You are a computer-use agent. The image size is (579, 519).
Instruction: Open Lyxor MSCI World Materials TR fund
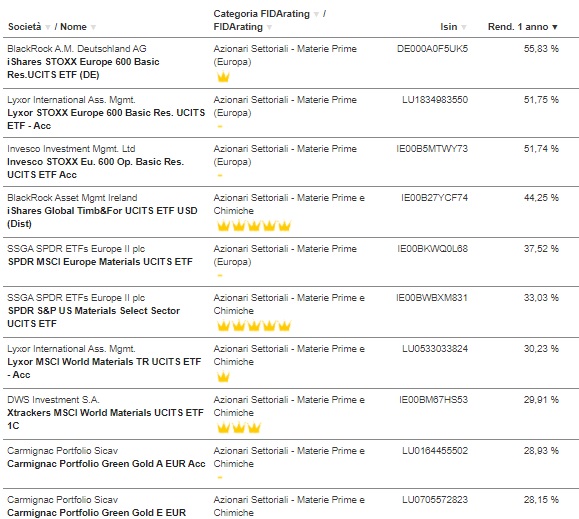[x=104, y=368]
